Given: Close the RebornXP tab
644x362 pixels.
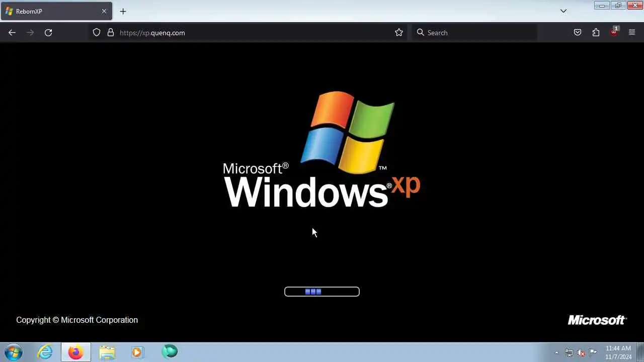Looking at the screenshot, I should [x=104, y=11].
